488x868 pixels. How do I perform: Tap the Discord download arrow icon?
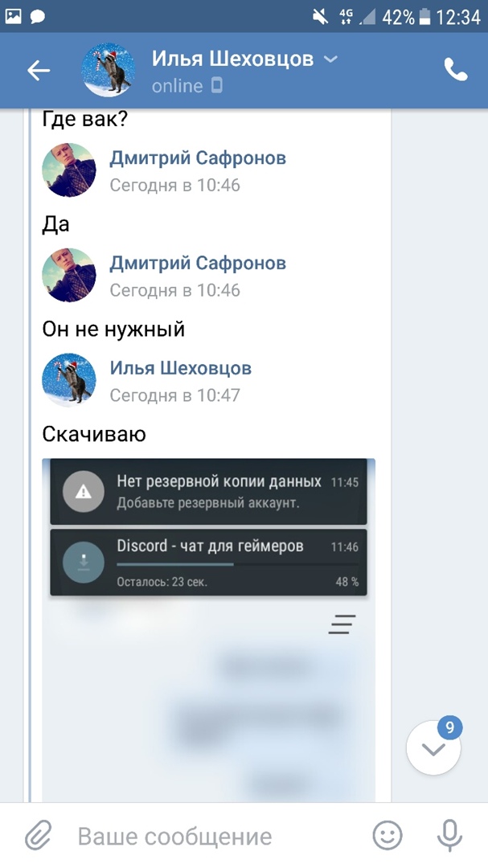(x=83, y=563)
